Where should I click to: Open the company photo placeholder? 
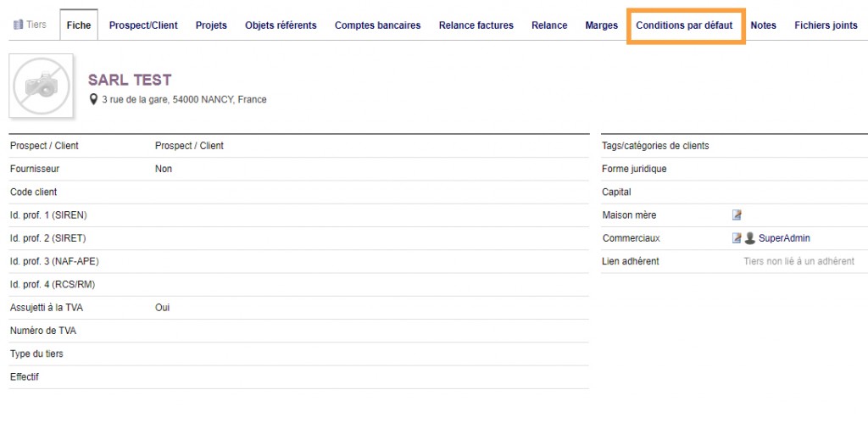tap(41, 86)
